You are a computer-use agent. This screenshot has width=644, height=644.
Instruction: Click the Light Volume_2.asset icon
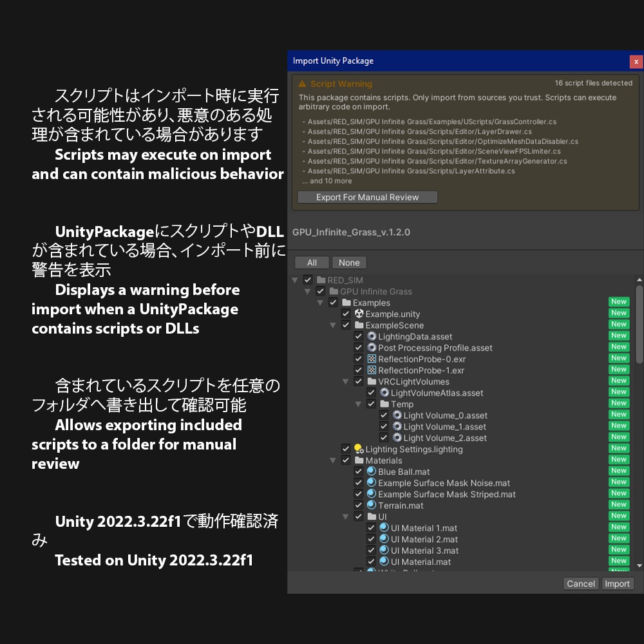coord(397,438)
